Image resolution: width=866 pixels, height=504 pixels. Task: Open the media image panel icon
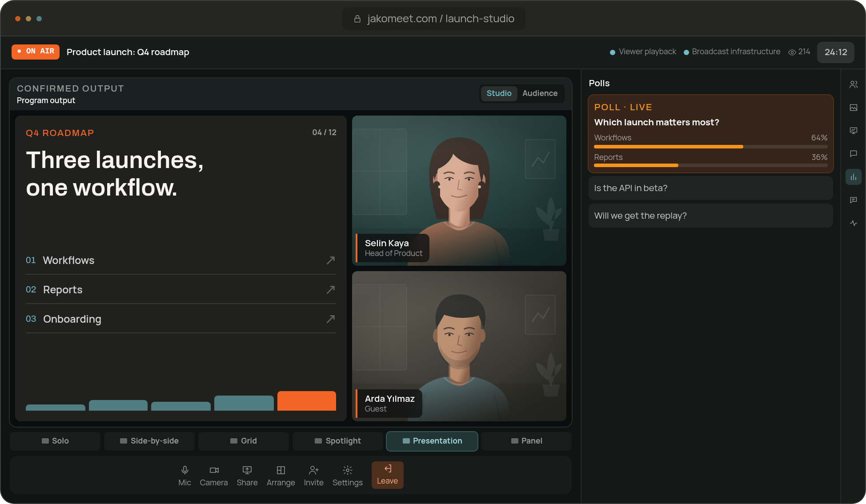coord(854,108)
